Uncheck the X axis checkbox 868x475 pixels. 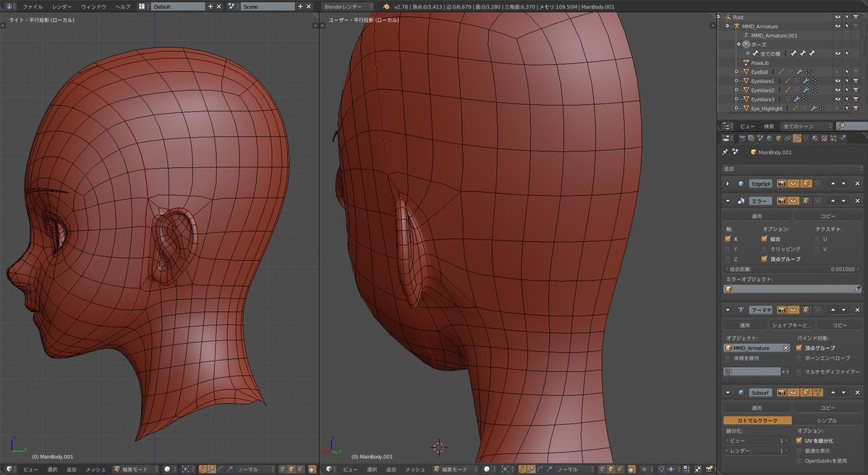[x=728, y=238]
